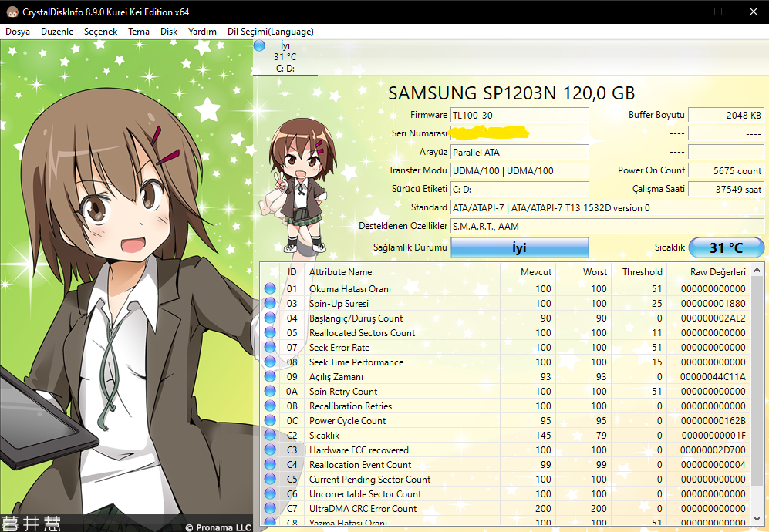Open the Seçenek menu
This screenshot has height=532, width=769.
point(100,32)
